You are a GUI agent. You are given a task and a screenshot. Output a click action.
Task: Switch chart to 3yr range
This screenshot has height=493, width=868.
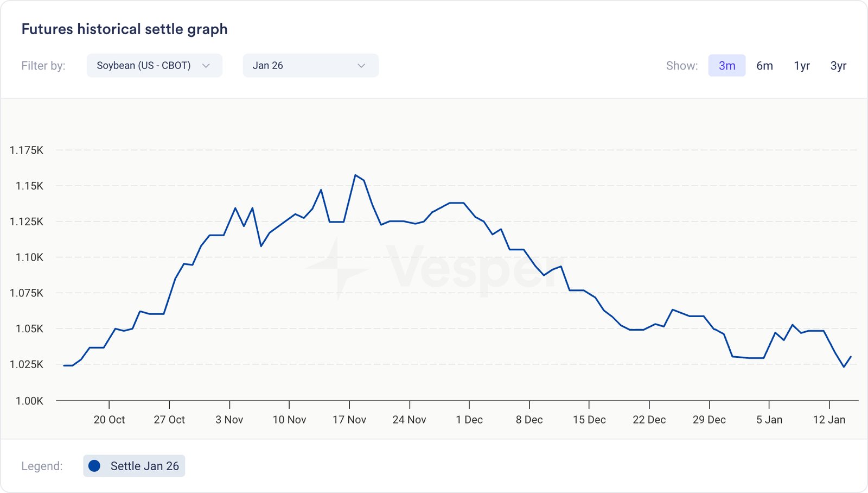(838, 66)
